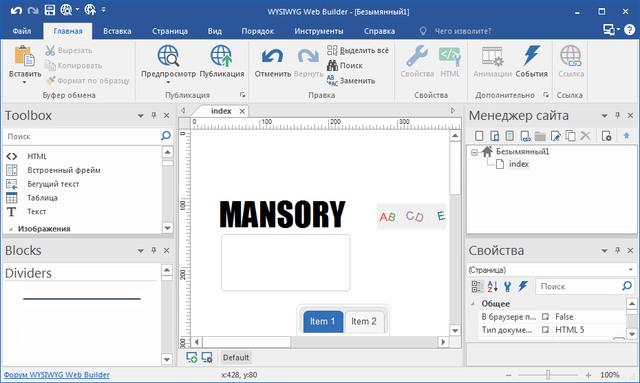Image resolution: width=640 pixels, height=383 pixels.
Task: Click the Link (Ссылка) globe icon
Action: 571,56
